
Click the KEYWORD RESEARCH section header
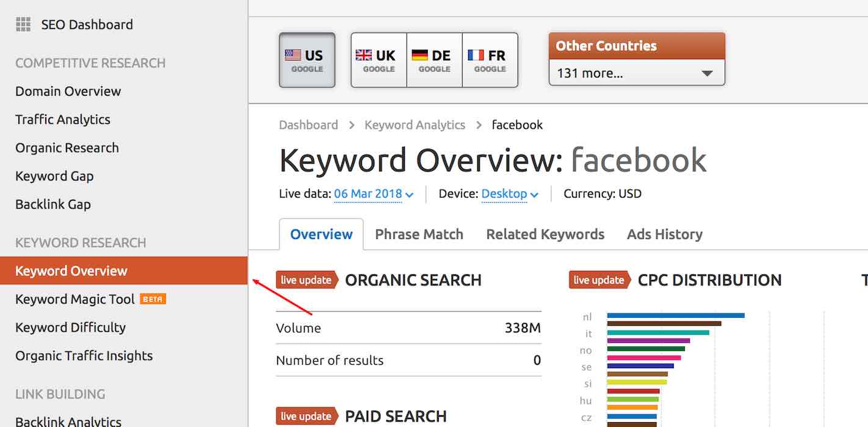tap(81, 243)
